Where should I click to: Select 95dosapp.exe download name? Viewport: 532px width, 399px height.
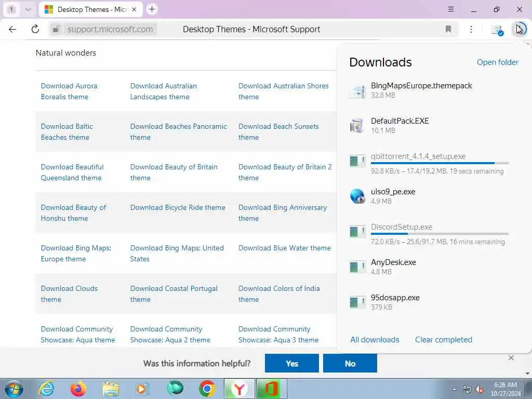(395, 298)
